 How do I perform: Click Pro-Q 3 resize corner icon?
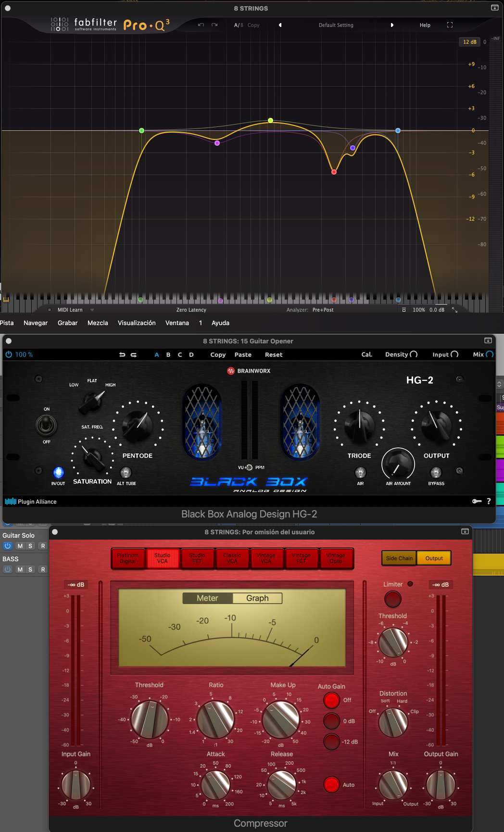click(454, 310)
